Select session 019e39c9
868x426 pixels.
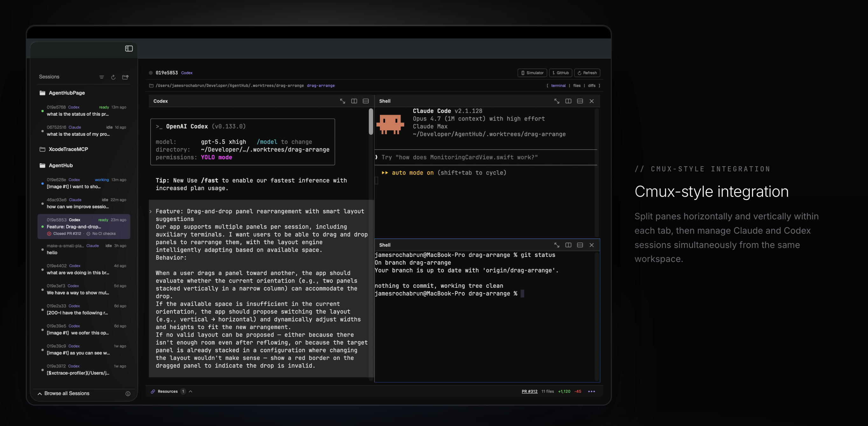click(84, 350)
